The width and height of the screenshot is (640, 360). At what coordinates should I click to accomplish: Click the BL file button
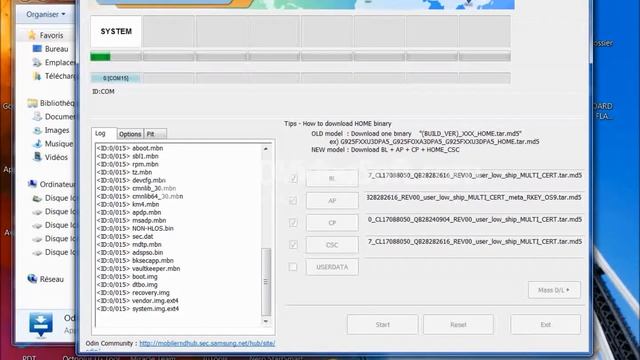point(332,178)
